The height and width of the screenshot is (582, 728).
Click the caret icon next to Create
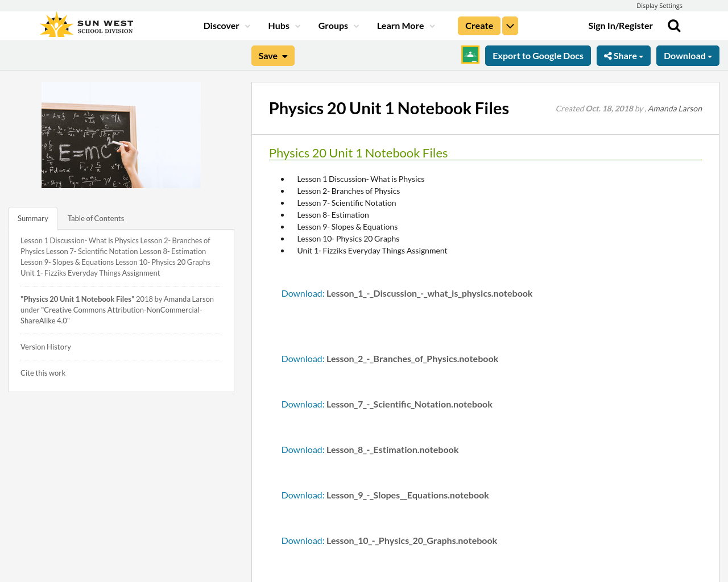[510, 25]
